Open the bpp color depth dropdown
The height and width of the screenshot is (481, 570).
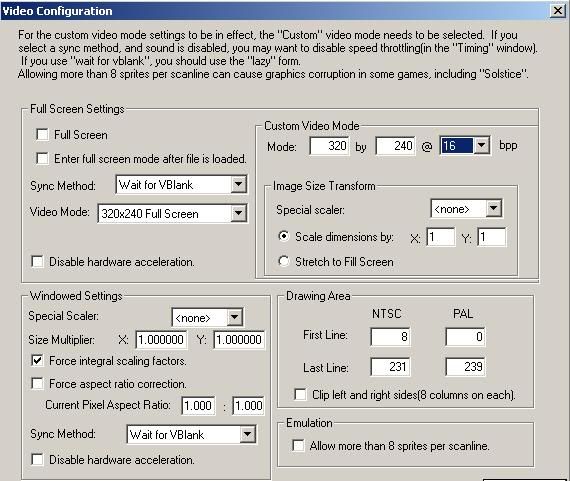coord(465,146)
